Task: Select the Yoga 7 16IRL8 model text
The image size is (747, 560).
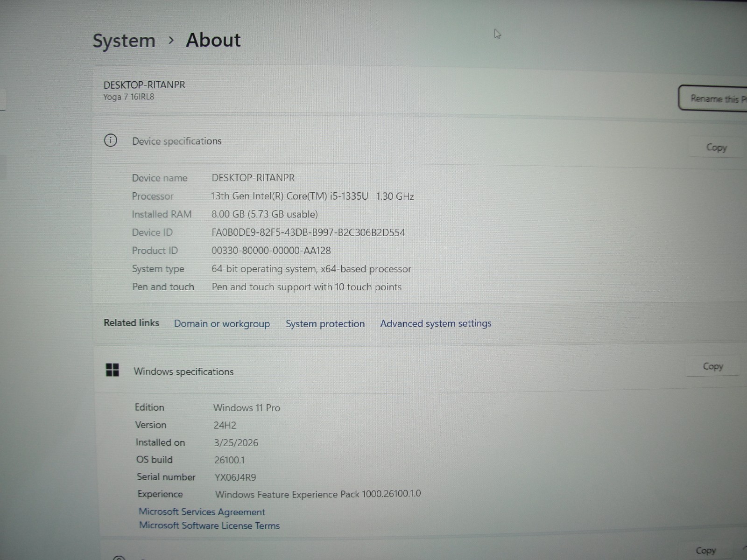Action: (x=128, y=97)
